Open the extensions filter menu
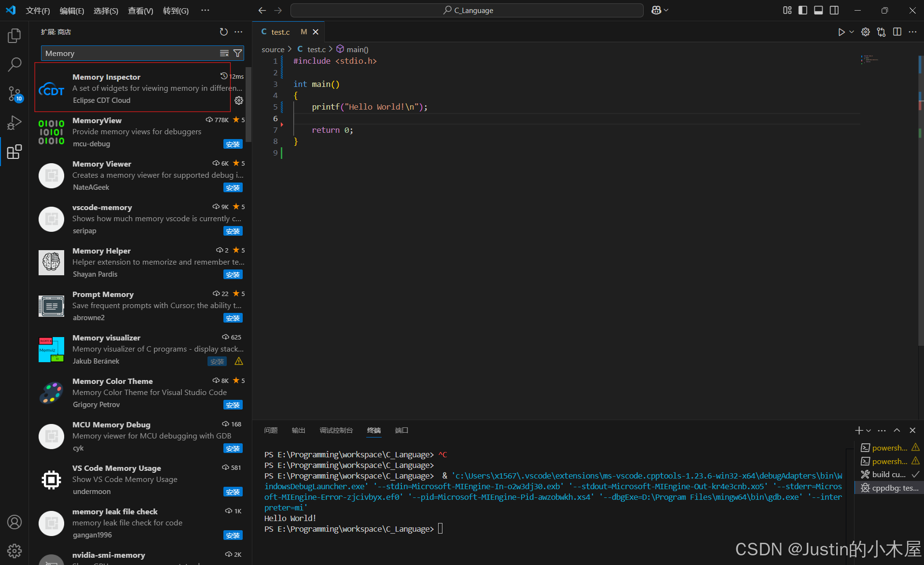 coord(237,53)
